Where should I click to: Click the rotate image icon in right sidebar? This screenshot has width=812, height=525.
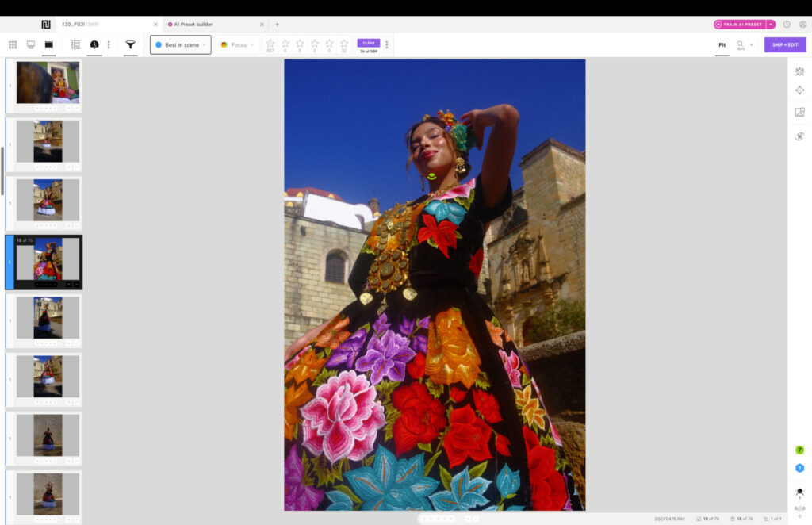point(799,135)
